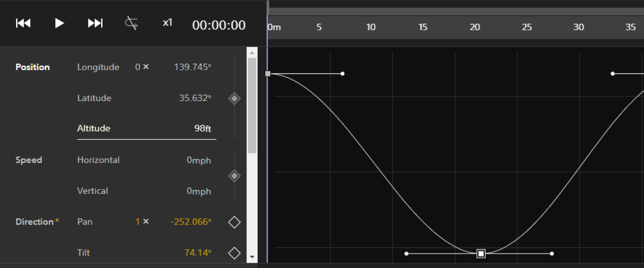This screenshot has width=644, height=268.
Task: Select the square keyframe at curve bottom
Action: (481, 254)
